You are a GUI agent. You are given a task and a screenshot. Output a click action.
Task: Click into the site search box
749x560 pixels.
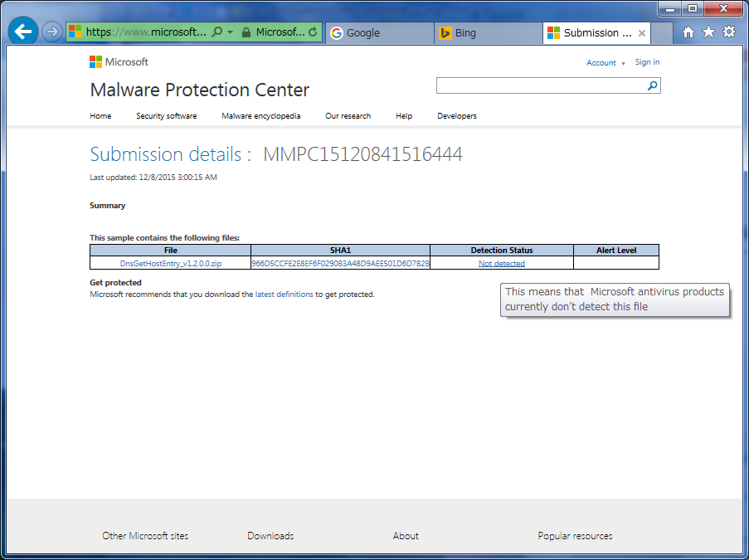point(540,85)
